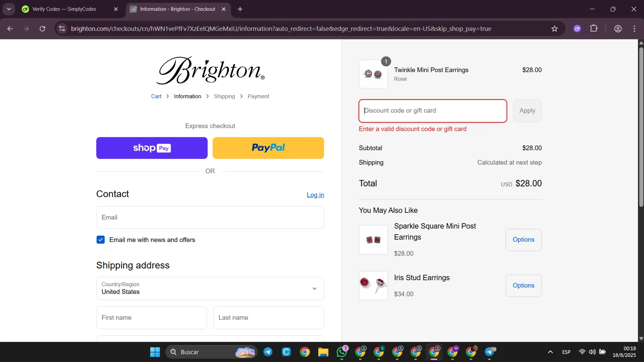Screen dimensions: 644x362
Task: View site information icon in address bar
Action: (x=62, y=29)
